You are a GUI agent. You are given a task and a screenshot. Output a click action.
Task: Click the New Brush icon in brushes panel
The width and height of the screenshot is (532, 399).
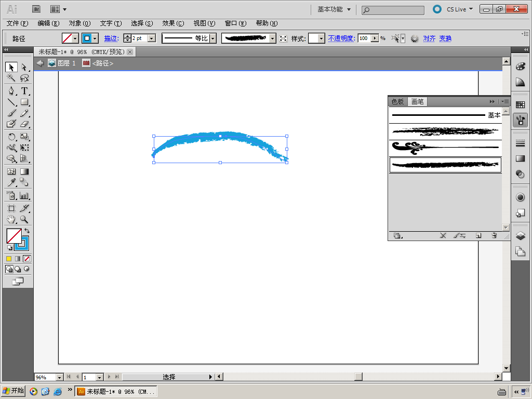click(478, 235)
